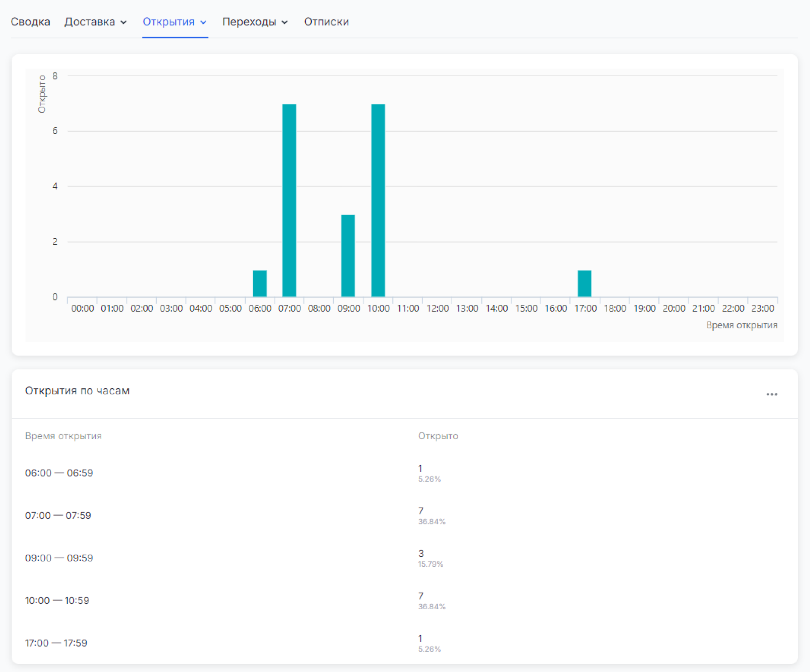Expand the Переходы dropdown chevron
This screenshot has height=672, width=810.
pos(285,22)
